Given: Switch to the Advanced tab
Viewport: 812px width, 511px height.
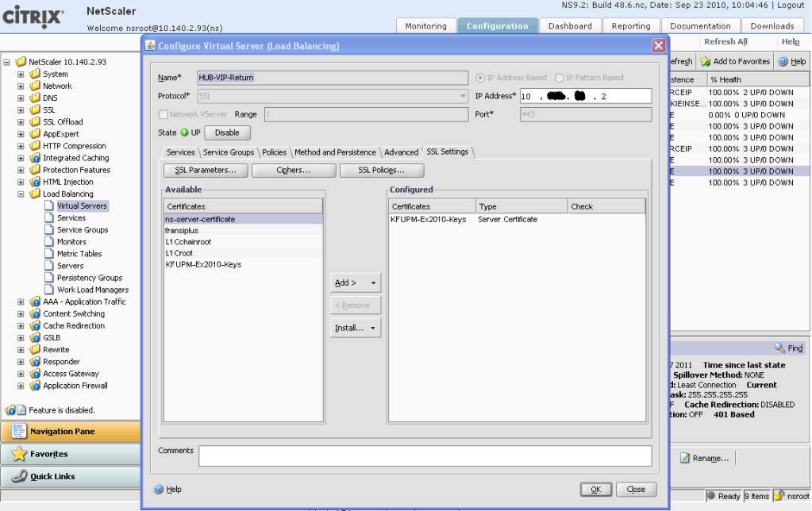Looking at the screenshot, I should [x=401, y=152].
